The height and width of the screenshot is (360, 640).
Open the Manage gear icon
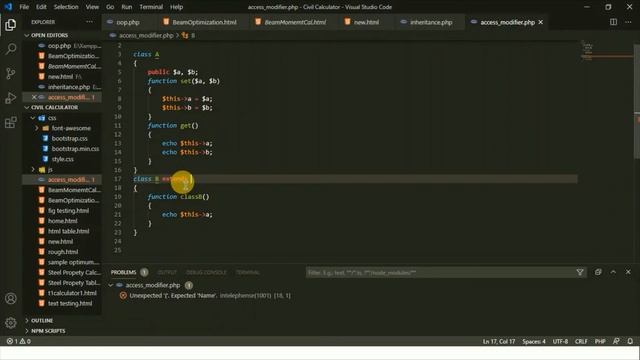pyautogui.click(x=11, y=322)
